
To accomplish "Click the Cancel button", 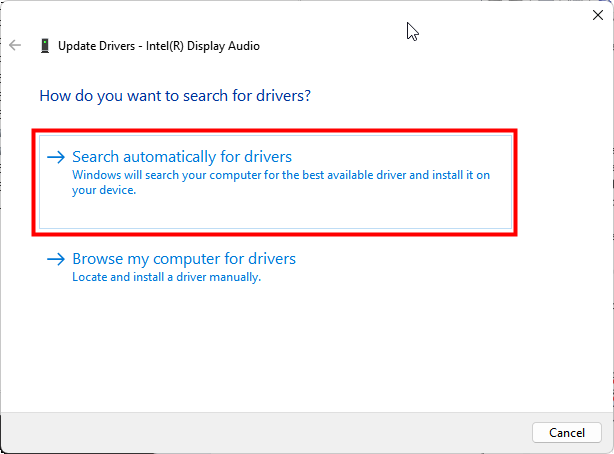I will click(567, 432).
